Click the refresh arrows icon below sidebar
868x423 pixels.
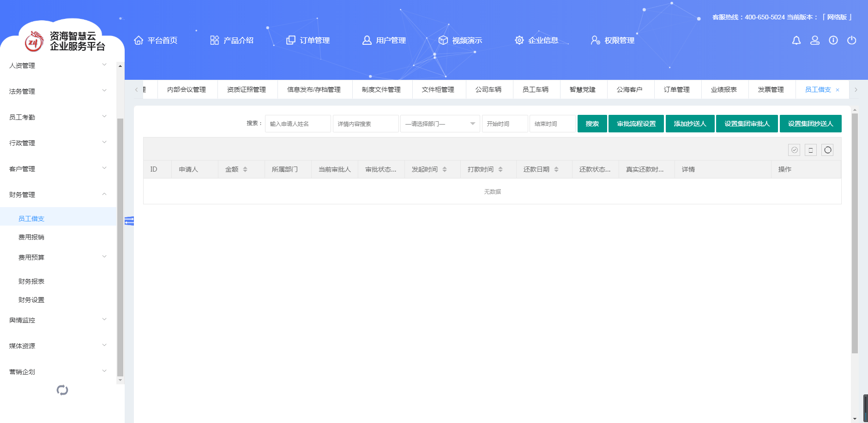[62, 390]
